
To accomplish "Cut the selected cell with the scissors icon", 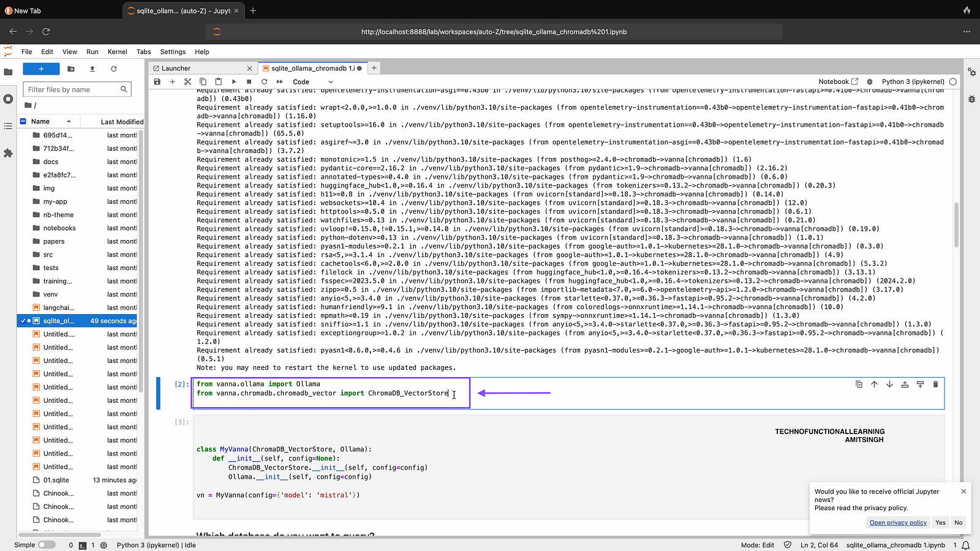I will point(187,81).
